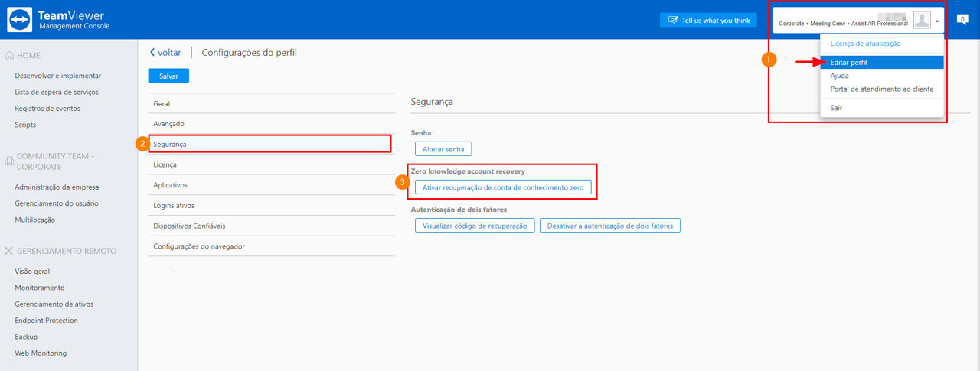
Task: Open 'Administração da empresa' in sidebar
Action: click(57, 187)
